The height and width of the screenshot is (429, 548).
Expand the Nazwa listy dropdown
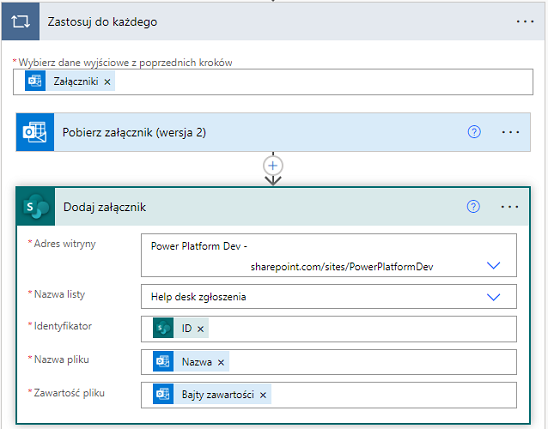coord(493,297)
